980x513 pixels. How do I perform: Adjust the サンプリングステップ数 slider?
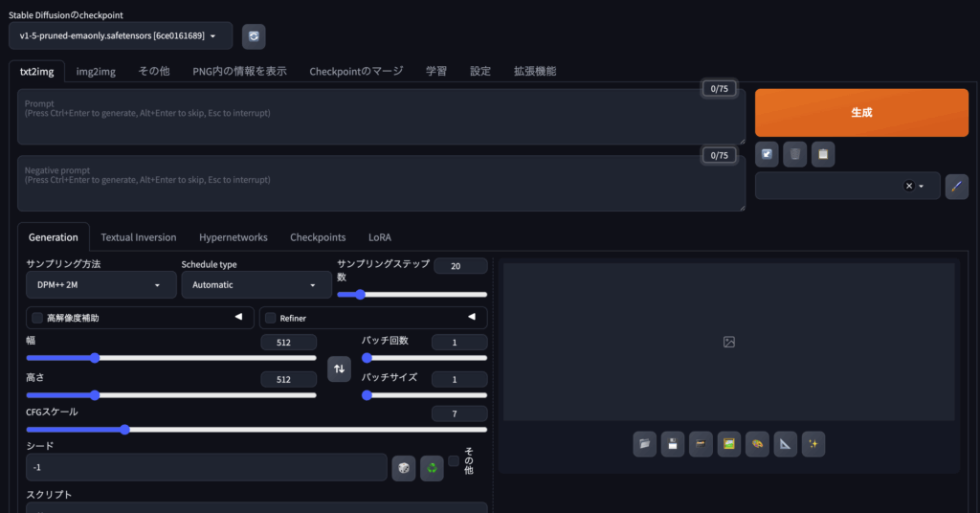tap(412, 294)
